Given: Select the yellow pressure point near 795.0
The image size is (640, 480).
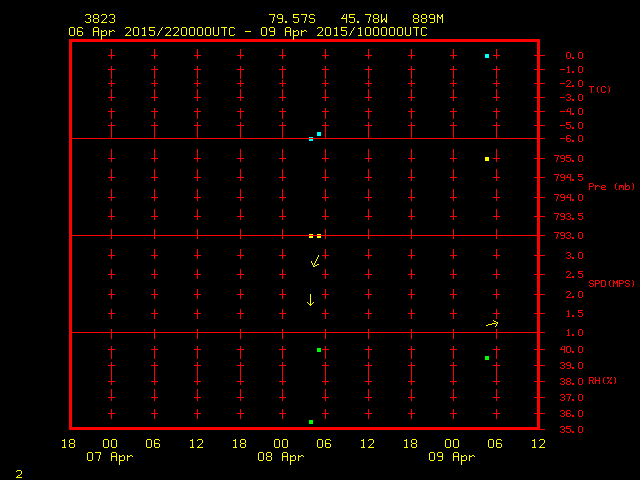Looking at the screenshot, I should [487, 159].
